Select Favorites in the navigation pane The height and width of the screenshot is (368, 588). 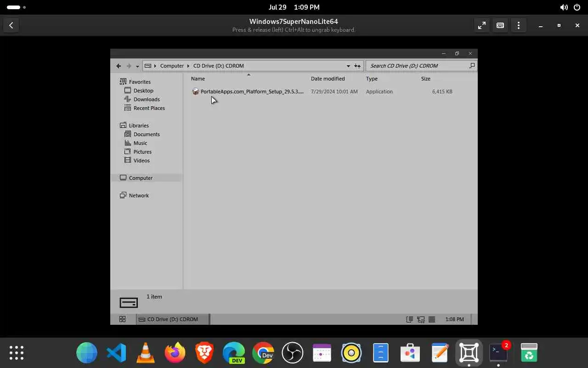coord(140,82)
